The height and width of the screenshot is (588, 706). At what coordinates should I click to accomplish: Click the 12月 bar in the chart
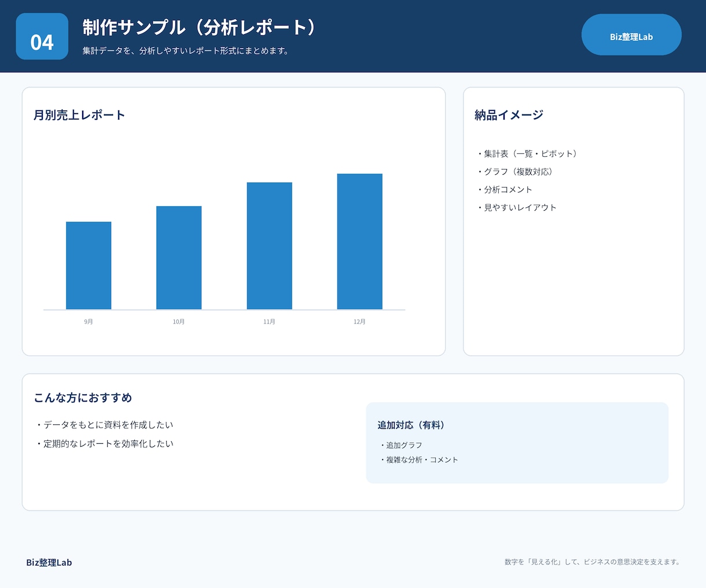pos(360,241)
